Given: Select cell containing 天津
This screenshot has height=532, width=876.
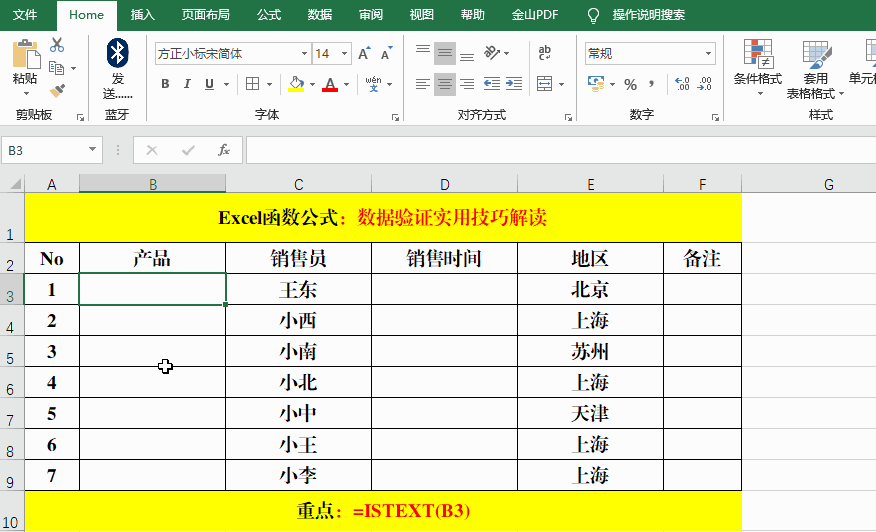Looking at the screenshot, I should [x=590, y=414].
